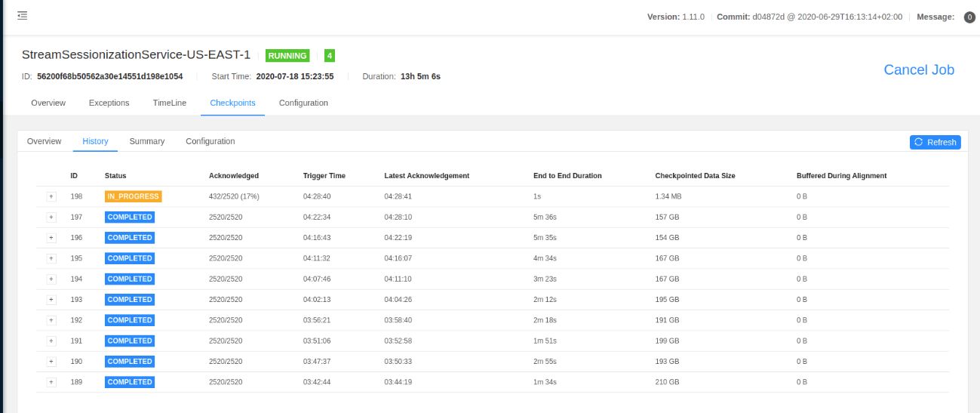Screen dimensions: 980x413
Task: Expand checkpoint 196 row details
Action: coord(51,238)
